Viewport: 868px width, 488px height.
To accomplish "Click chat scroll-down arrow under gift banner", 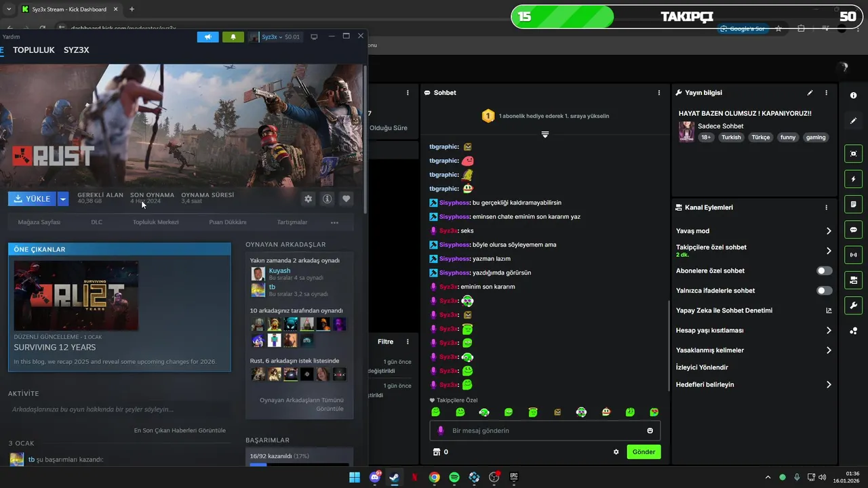I will (x=545, y=134).
